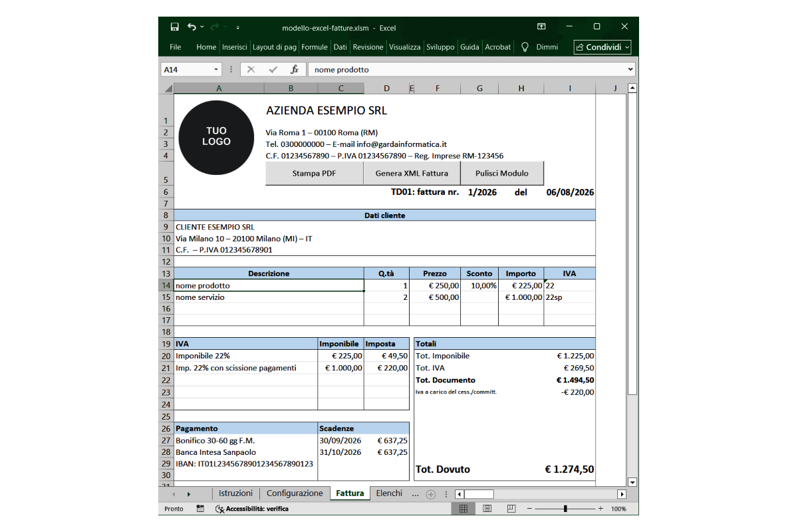Select the 22sp IVA cell
The image size is (798, 532).
pos(569,297)
